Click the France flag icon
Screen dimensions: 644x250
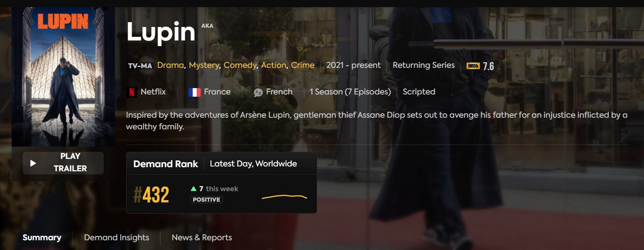194,92
